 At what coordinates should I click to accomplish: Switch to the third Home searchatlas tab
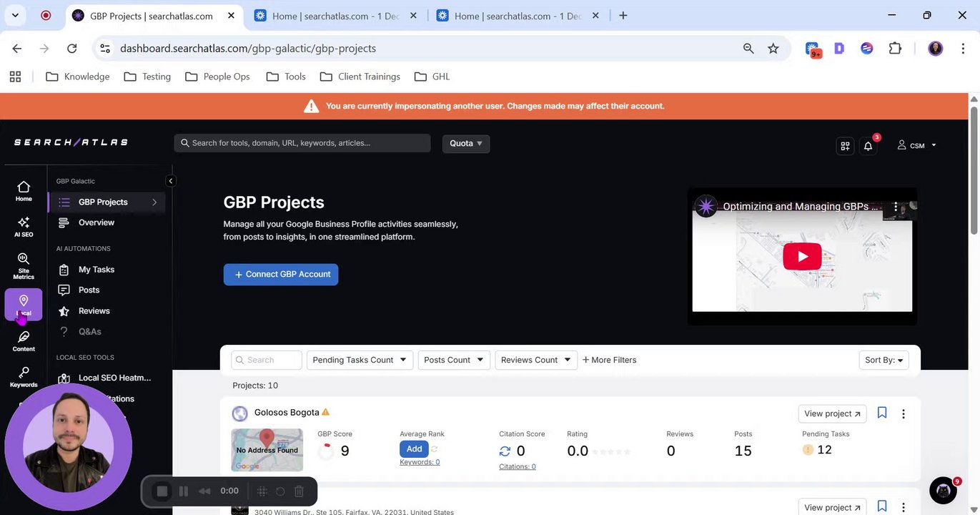point(519,16)
